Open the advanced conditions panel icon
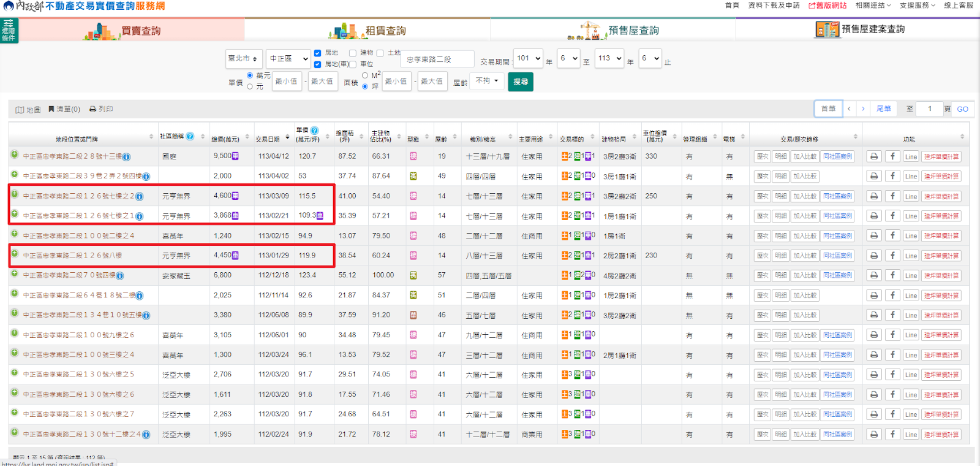Viewport: 980px width, 466px height. coord(9,31)
